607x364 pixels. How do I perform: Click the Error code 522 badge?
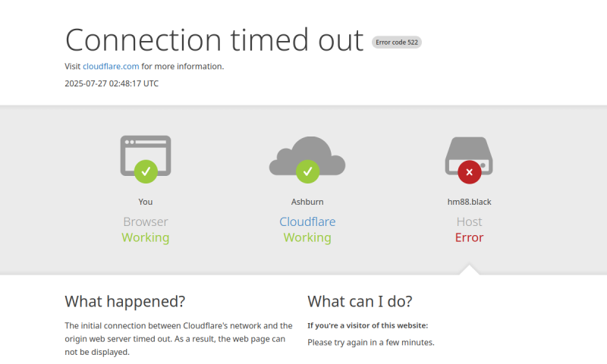pyautogui.click(x=397, y=42)
